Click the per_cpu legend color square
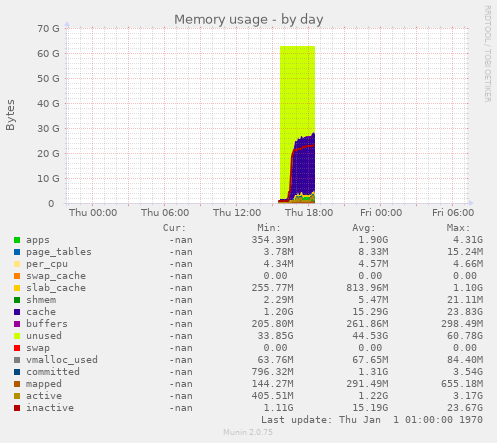This screenshot has width=497, height=443. click(x=17, y=264)
